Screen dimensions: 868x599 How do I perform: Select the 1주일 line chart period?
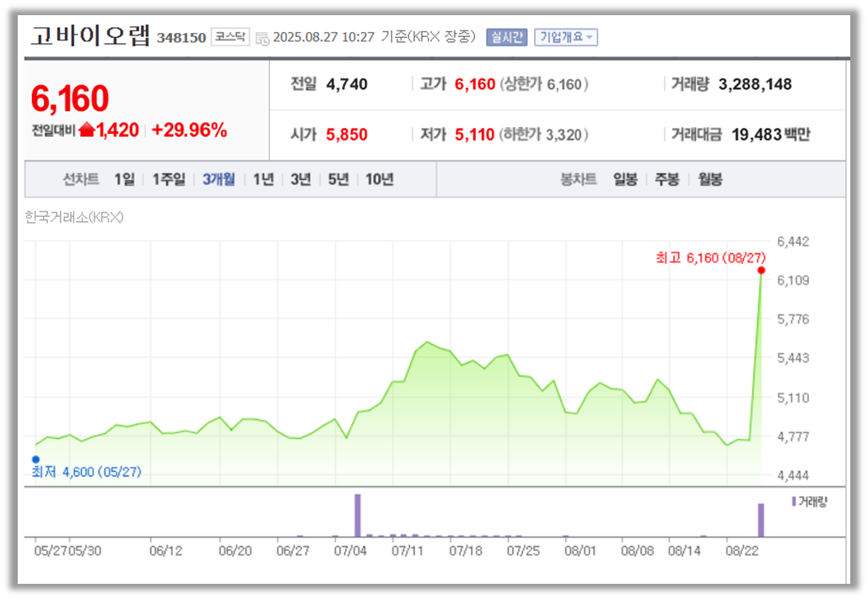pos(169,180)
